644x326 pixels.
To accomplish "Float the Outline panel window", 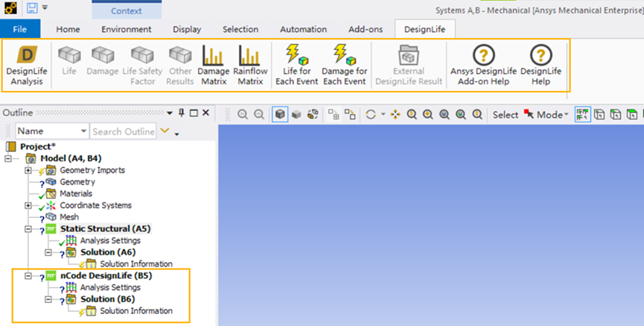I will [x=194, y=113].
